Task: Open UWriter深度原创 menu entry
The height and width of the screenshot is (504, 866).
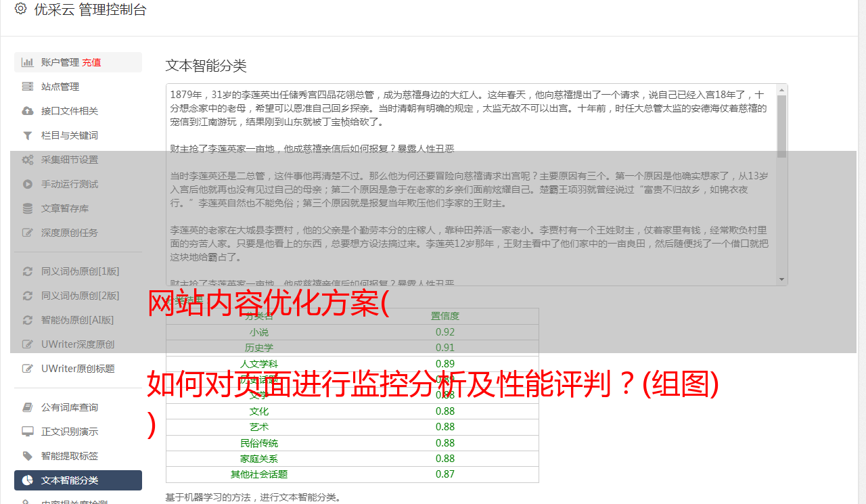Action: pos(78,344)
